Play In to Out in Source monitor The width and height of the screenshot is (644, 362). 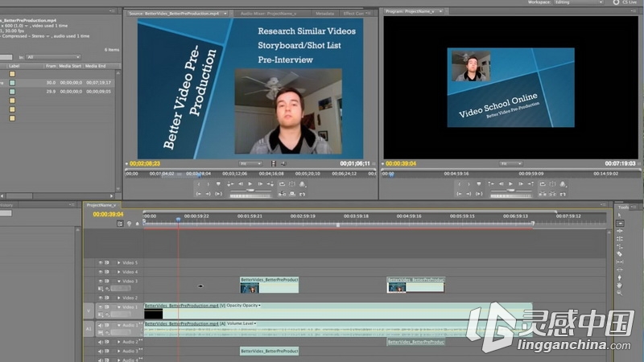218,194
